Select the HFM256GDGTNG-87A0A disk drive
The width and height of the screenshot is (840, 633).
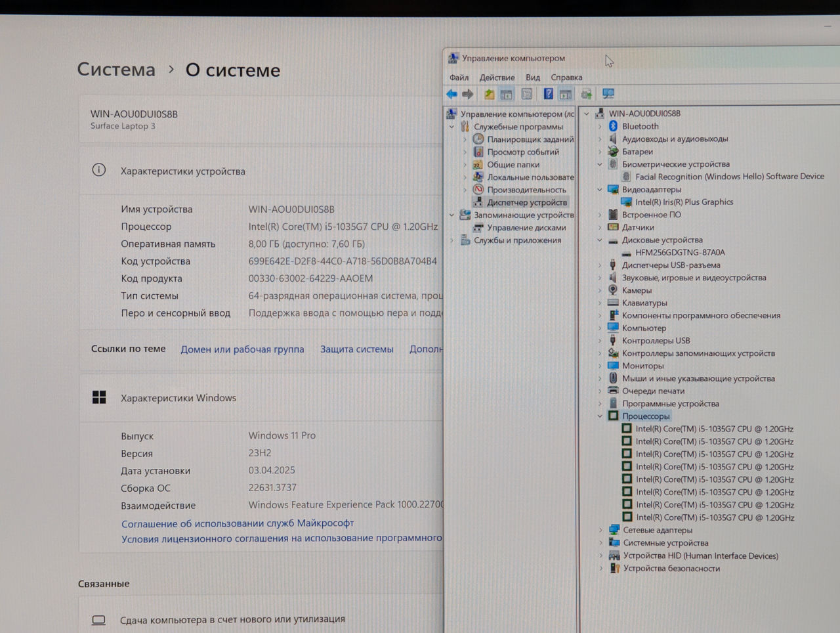point(680,252)
